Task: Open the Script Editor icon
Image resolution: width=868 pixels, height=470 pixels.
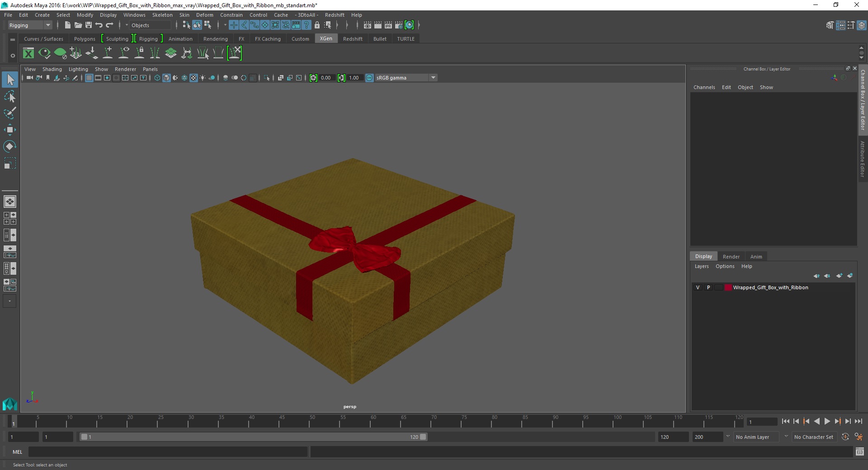Action: pos(859,451)
